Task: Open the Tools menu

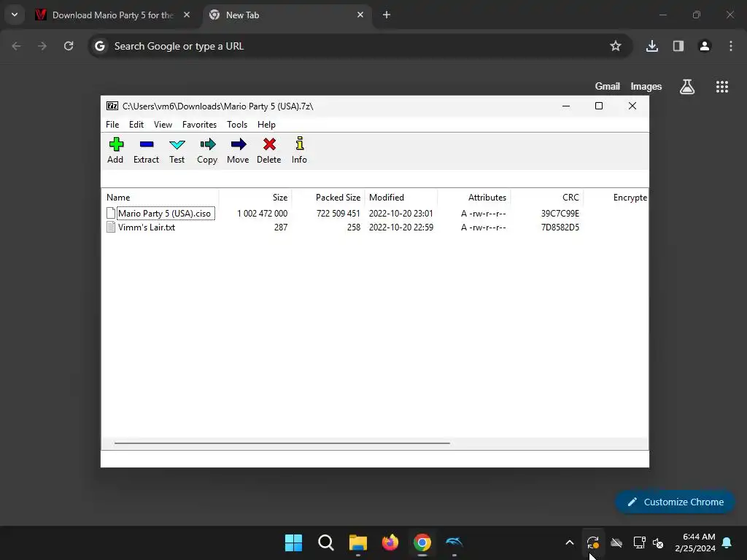Action: pyautogui.click(x=237, y=124)
